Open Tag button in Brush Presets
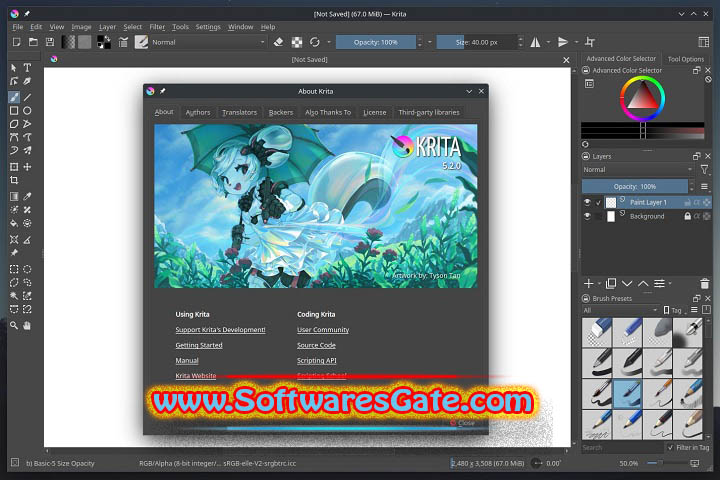 (x=673, y=311)
